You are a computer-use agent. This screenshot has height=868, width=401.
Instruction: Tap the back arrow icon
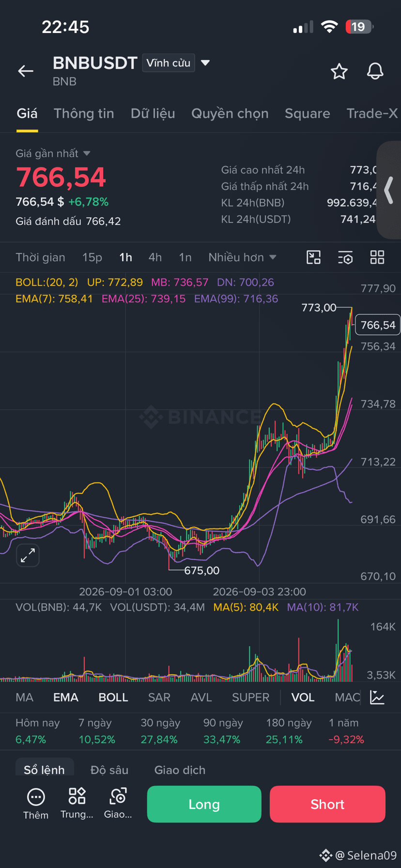[26, 71]
